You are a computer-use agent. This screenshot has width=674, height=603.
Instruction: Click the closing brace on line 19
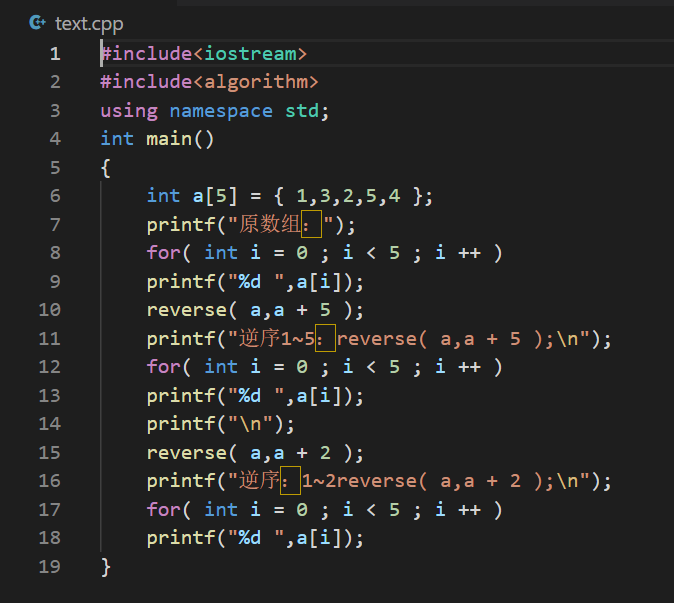106,567
